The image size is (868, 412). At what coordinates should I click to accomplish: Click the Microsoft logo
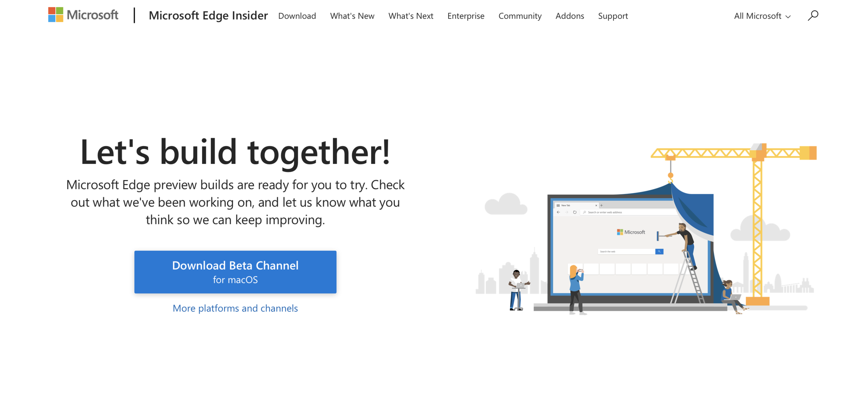pyautogui.click(x=83, y=15)
